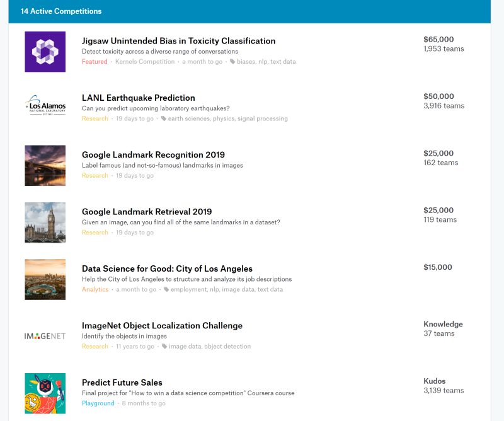Click 'a month to go' in Jigsaw row

click(x=202, y=62)
